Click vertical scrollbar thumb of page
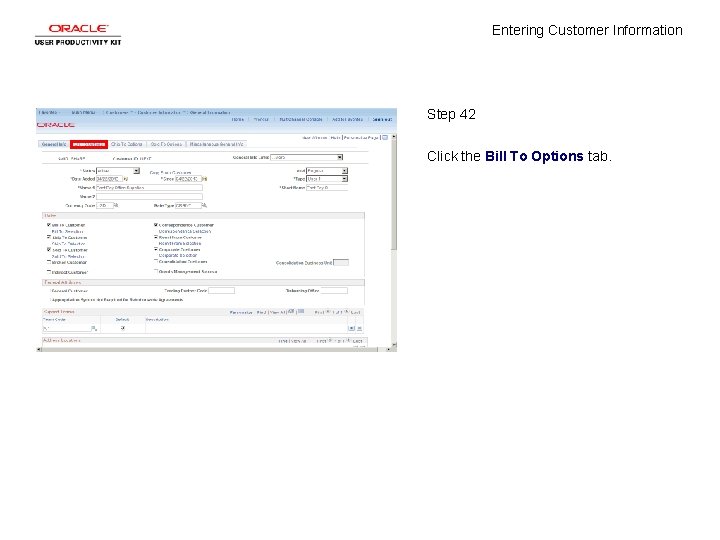Viewport: 720px width, 540px height. 394,195
